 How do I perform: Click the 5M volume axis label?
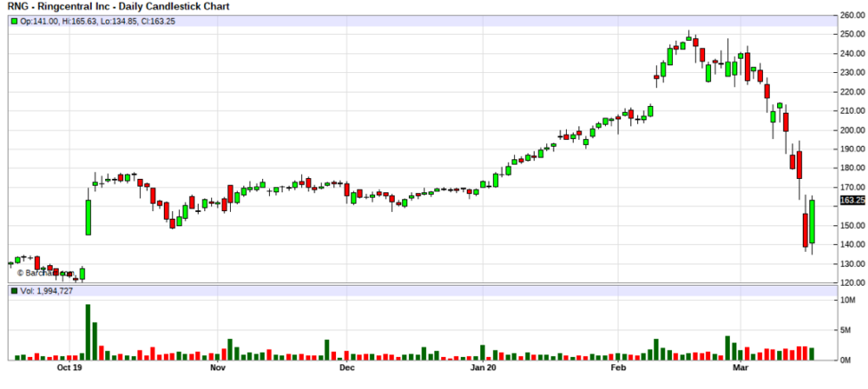(847, 330)
